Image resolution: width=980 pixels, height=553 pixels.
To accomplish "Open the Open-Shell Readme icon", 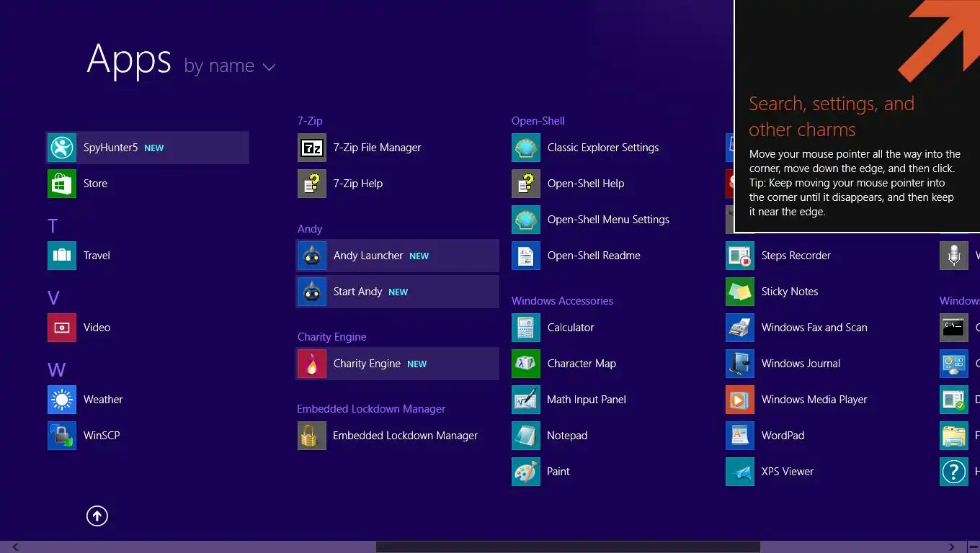I will click(x=526, y=256).
